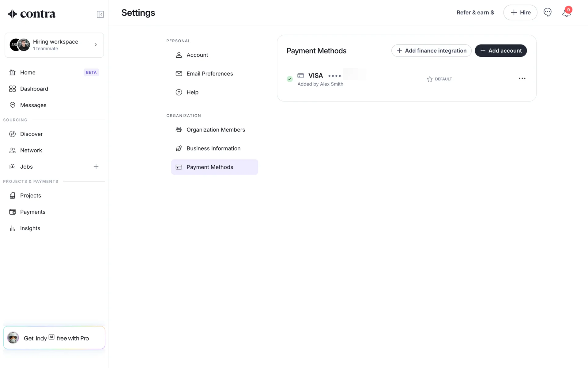Open the notifications bell
Screen dimensions: 588x368
[566, 13]
